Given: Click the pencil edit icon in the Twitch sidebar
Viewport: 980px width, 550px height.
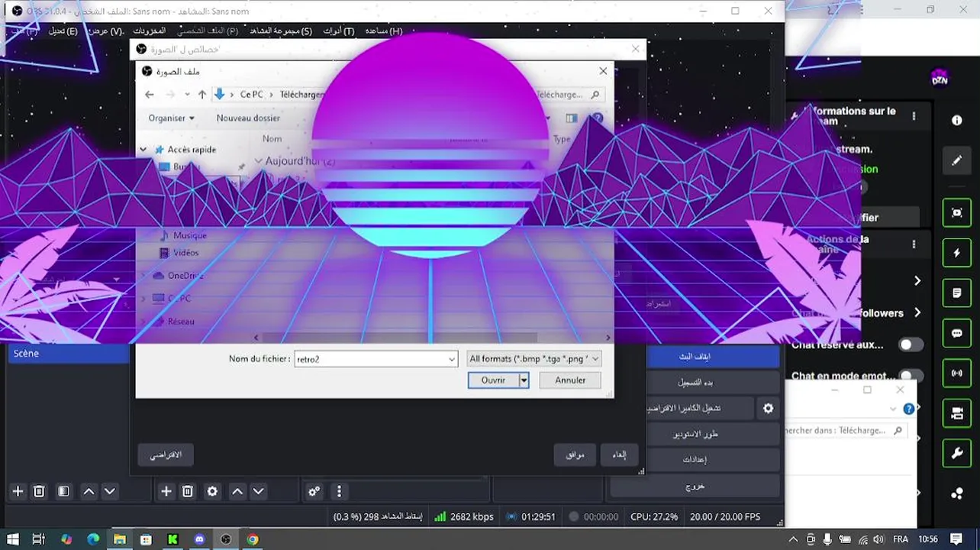Looking at the screenshot, I should click(956, 160).
